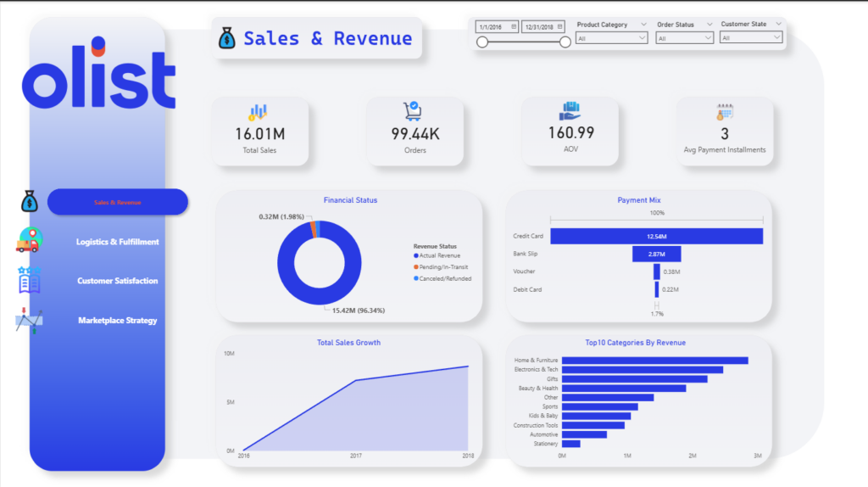This screenshot has height=487, width=868.
Task: Click the Kids & Baby revenue bar
Action: pyautogui.click(x=596, y=416)
